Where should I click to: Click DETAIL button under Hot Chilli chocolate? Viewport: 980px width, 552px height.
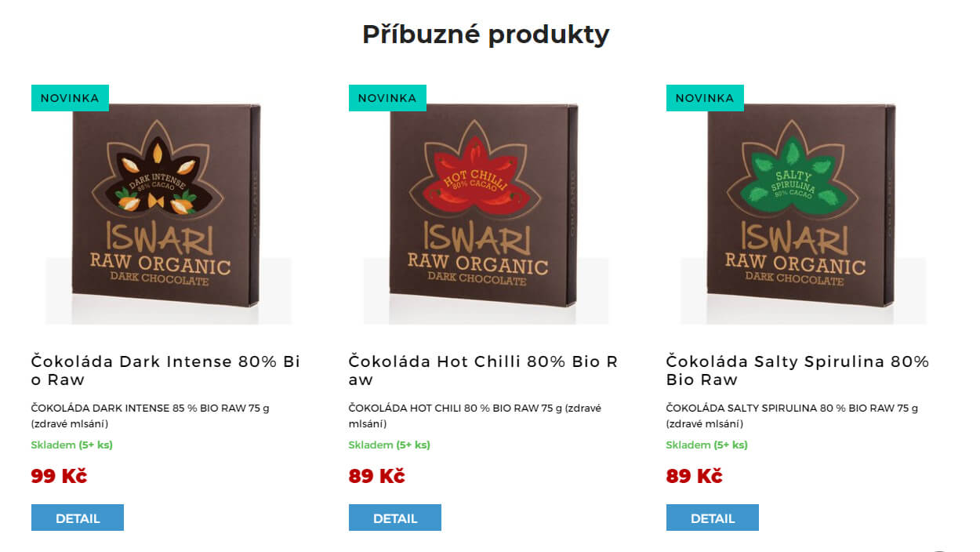point(395,517)
